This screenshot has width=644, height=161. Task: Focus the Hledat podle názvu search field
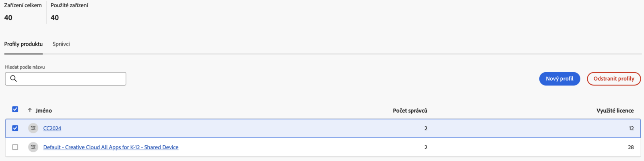click(66, 79)
